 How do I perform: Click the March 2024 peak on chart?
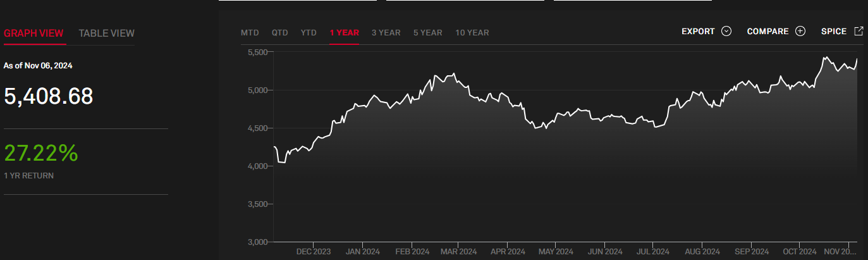[x=455, y=74]
